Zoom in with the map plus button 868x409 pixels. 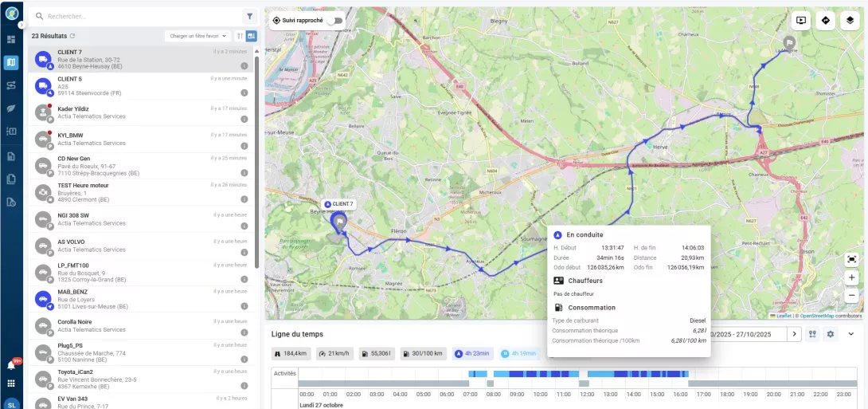[x=851, y=278]
